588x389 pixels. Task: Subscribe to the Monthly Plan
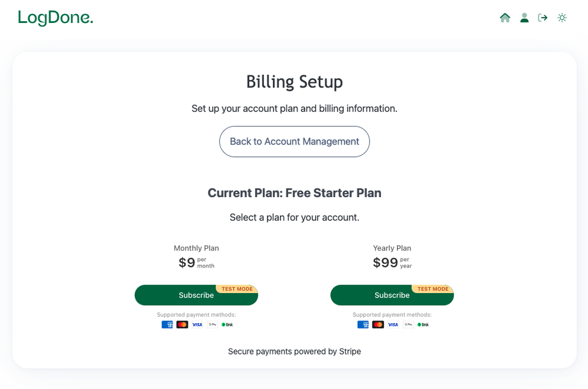point(196,295)
